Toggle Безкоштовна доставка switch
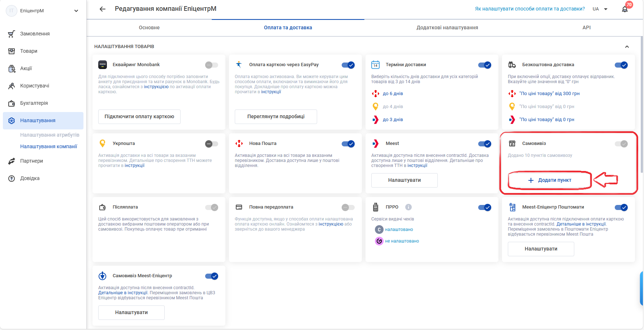 coord(621,65)
